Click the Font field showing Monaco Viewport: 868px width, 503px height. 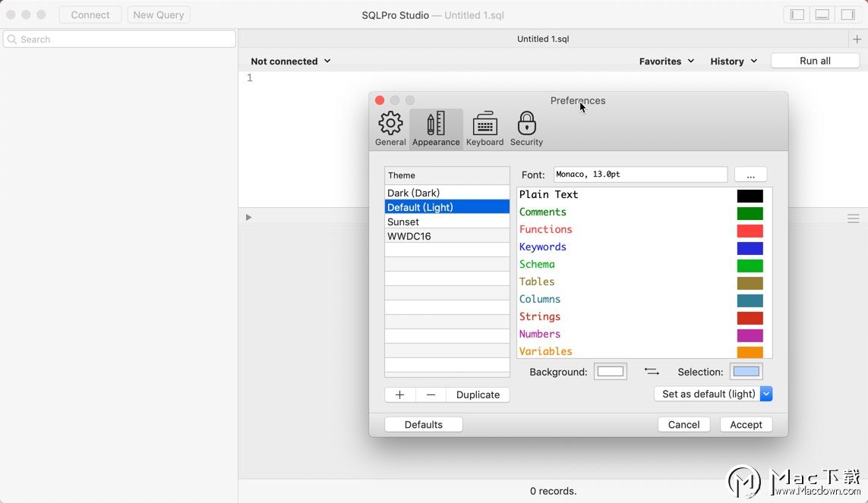pos(640,174)
